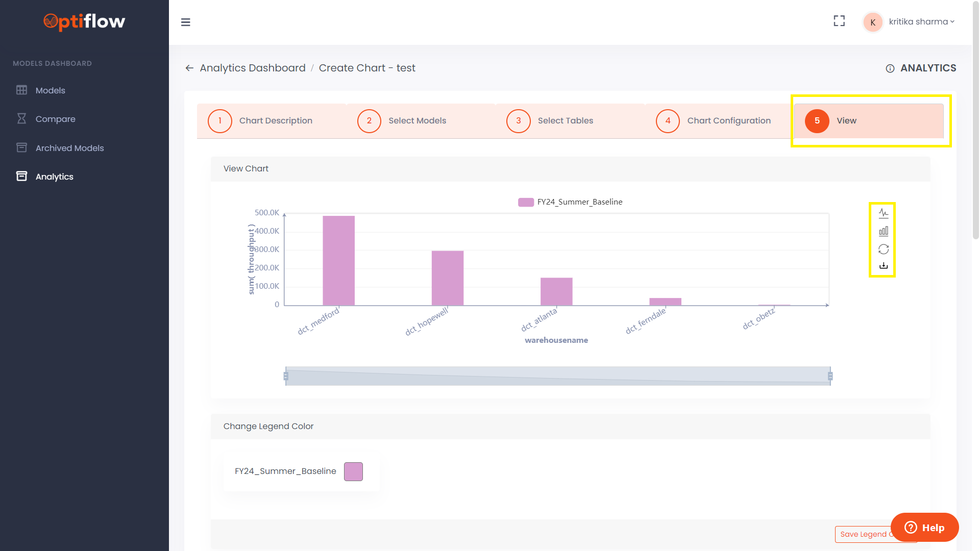This screenshot has width=980, height=551.
Task: Open the Chart Configuration step
Action: [x=728, y=121]
